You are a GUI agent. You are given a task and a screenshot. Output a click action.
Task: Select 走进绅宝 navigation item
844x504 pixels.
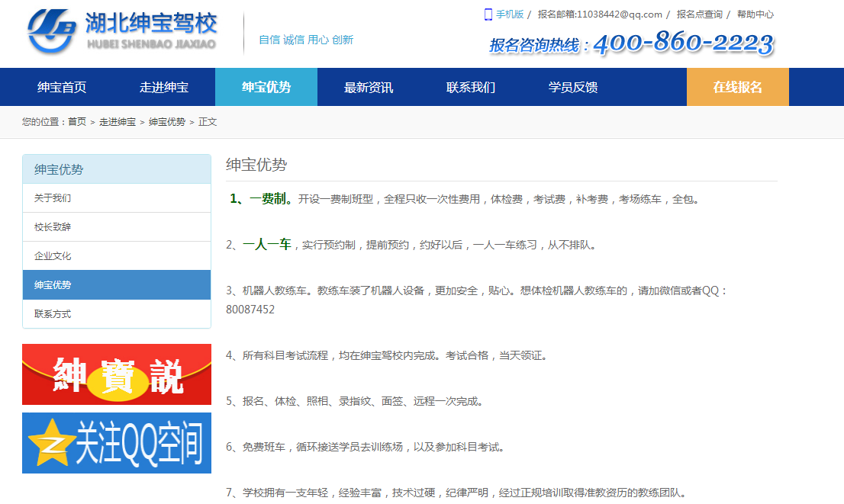(164, 87)
